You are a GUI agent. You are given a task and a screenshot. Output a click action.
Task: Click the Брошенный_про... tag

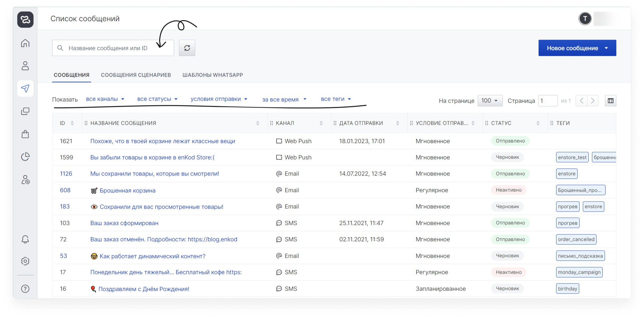point(581,190)
